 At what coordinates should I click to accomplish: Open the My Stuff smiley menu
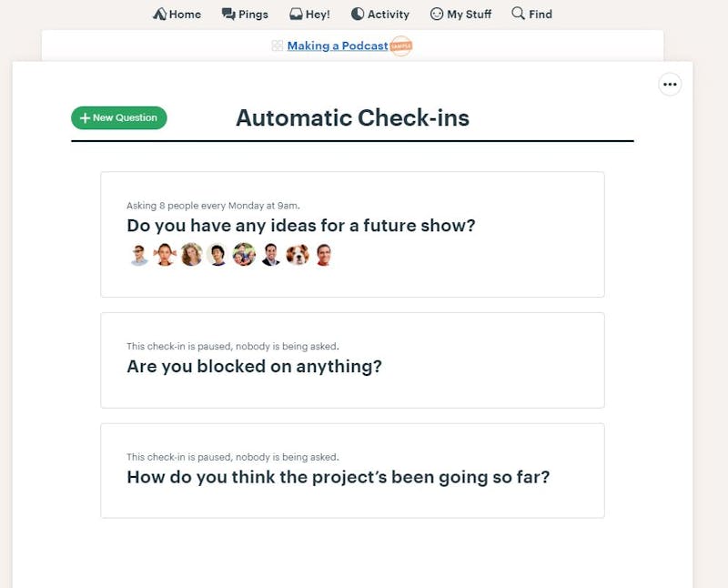click(x=437, y=14)
